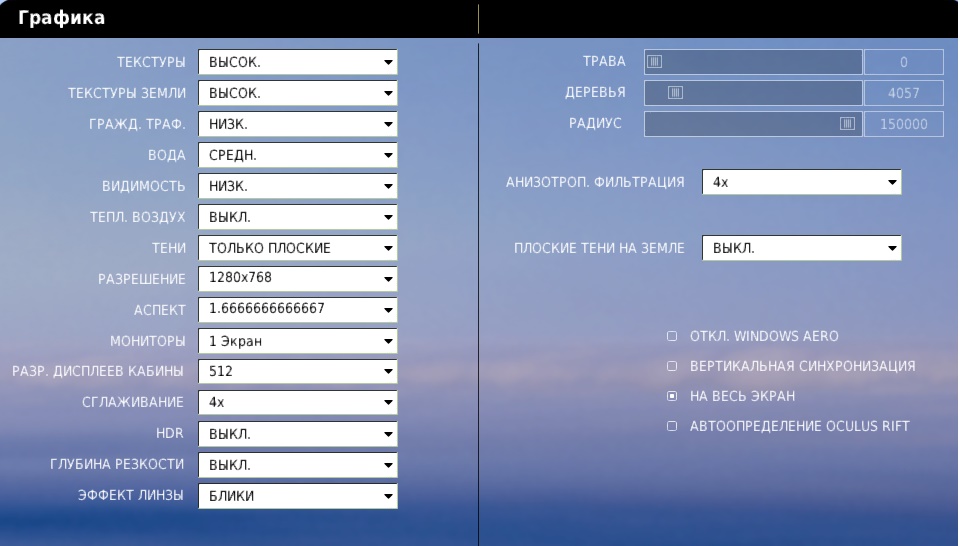960x546 pixels.
Task: Choose РАЗРЕШЕНИЕ dropdown showing 1280x768
Action: (298, 279)
